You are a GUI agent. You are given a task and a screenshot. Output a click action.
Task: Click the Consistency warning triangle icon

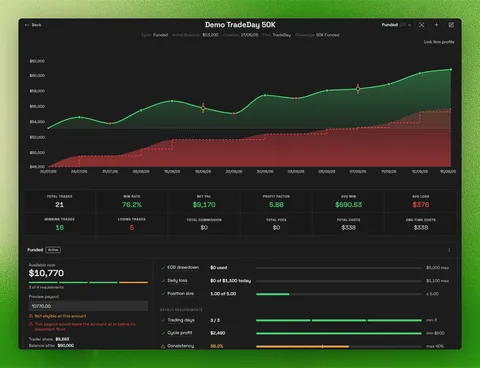163,346
